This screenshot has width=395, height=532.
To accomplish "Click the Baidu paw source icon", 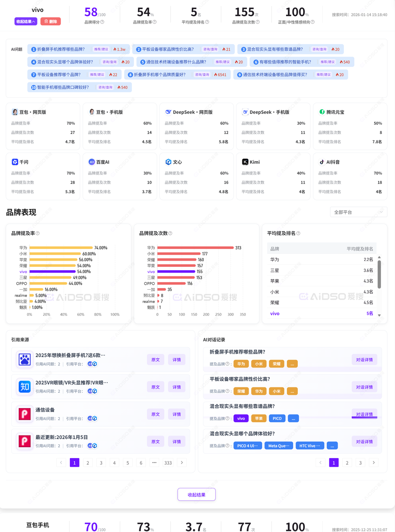I will 25,360.
